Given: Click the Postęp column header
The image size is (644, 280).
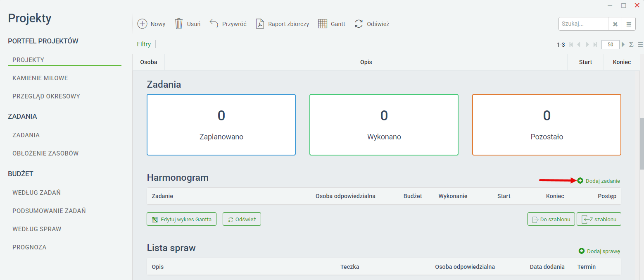Looking at the screenshot, I should (607, 196).
